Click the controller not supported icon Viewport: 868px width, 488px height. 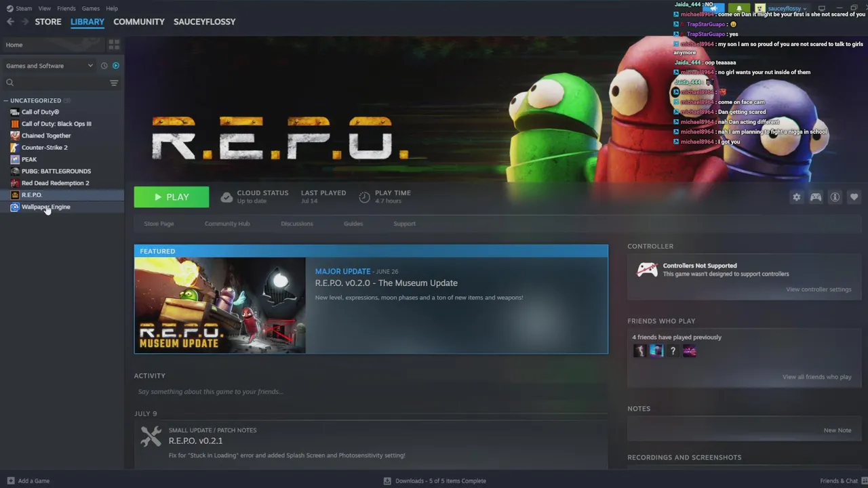coord(647,270)
